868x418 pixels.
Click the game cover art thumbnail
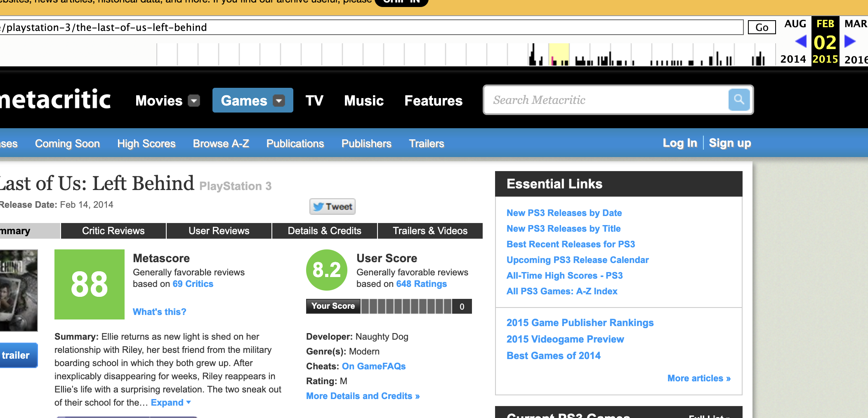pos(19,290)
